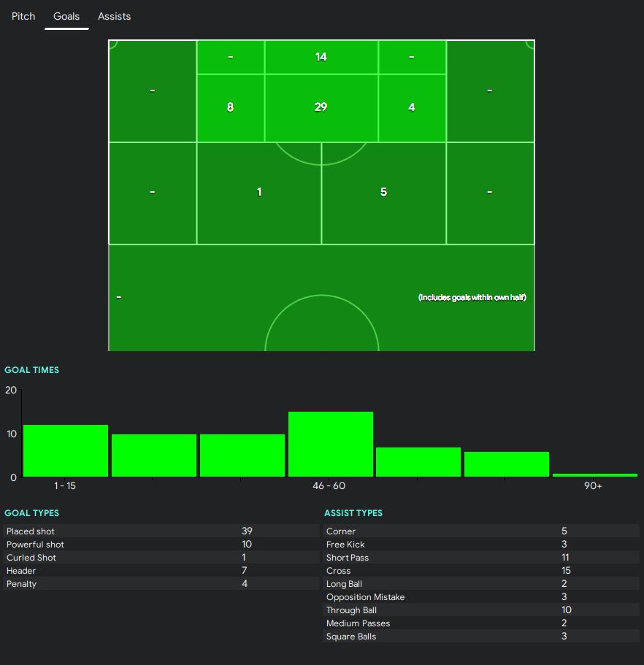644x665 pixels.
Task: Select the Corner assist type row
Action: pyautogui.click(x=481, y=531)
